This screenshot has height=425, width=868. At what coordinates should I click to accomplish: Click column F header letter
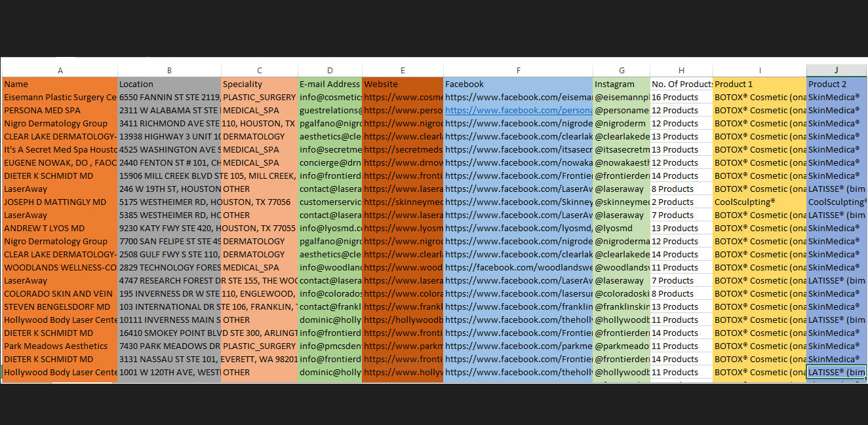coord(518,71)
